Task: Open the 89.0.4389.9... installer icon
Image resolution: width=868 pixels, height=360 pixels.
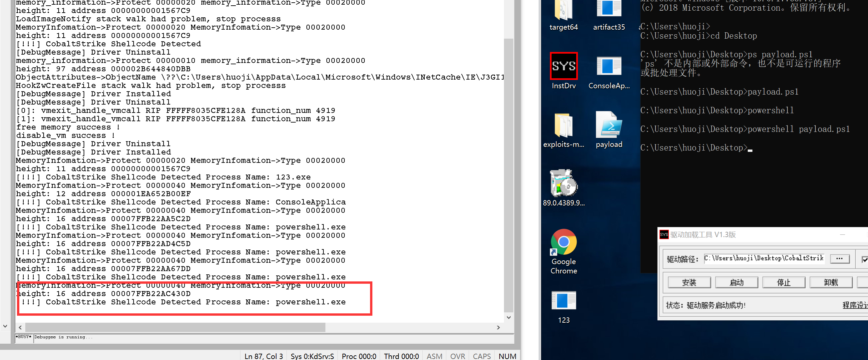Action: (x=563, y=183)
